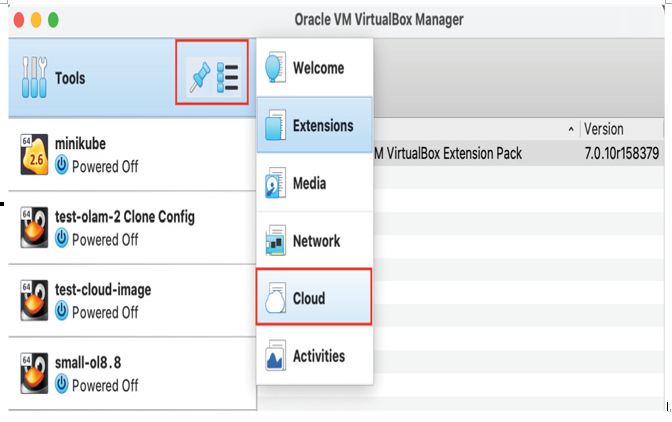The image size is (672, 422).
Task: Click the Network card icon
Action: (275, 240)
